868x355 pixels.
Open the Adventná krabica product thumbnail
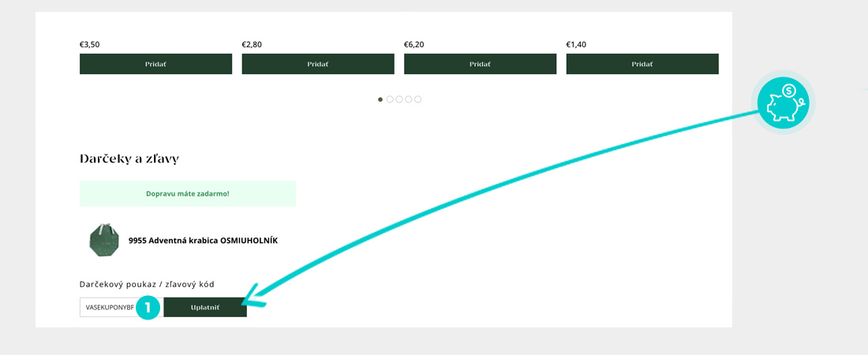[103, 240]
